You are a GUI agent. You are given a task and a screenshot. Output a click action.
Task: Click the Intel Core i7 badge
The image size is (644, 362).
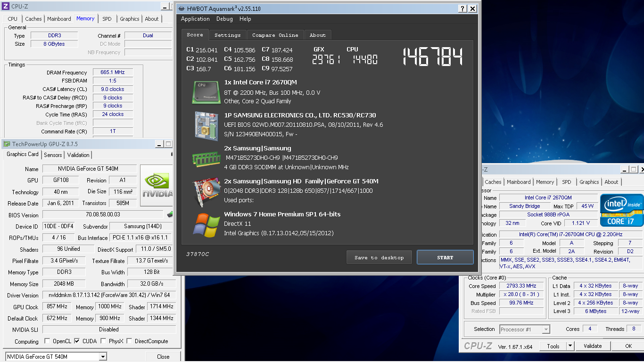click(621, 210)
